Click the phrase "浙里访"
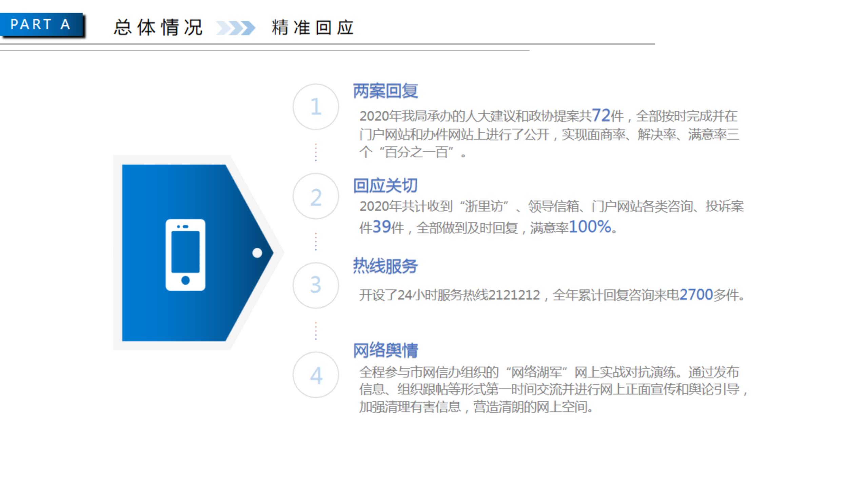Image resolution: width=868 pixels, height=488 pixels. (484, 206)
